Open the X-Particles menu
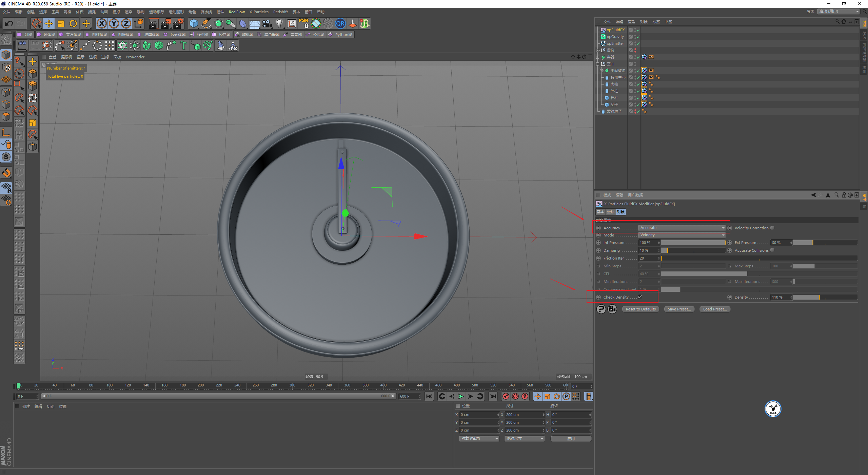 (259, 12)
